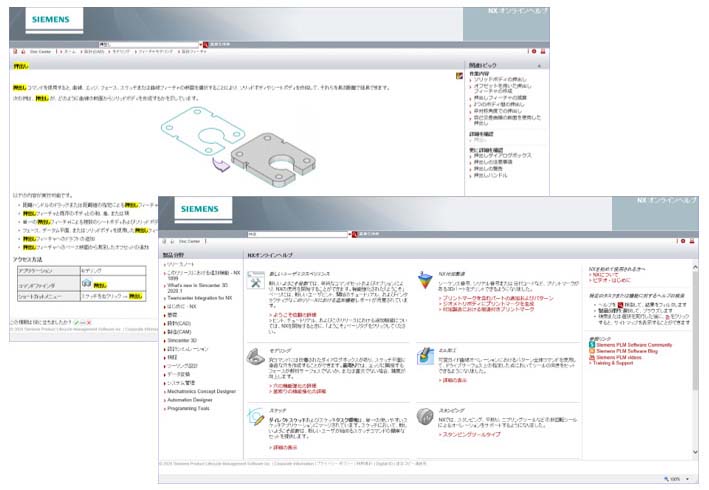
Task: Expand the Mechatronics Concept Designer tree item
Action: 165,392
